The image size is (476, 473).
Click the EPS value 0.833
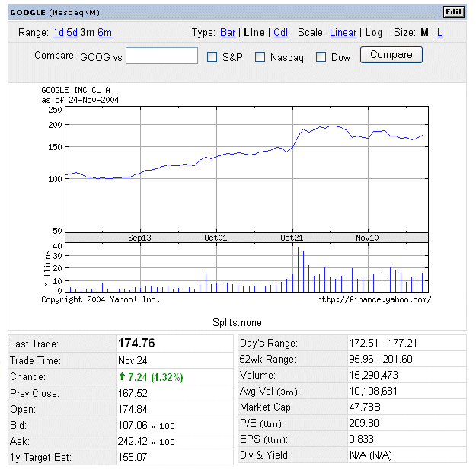click(x=361, y=439)
